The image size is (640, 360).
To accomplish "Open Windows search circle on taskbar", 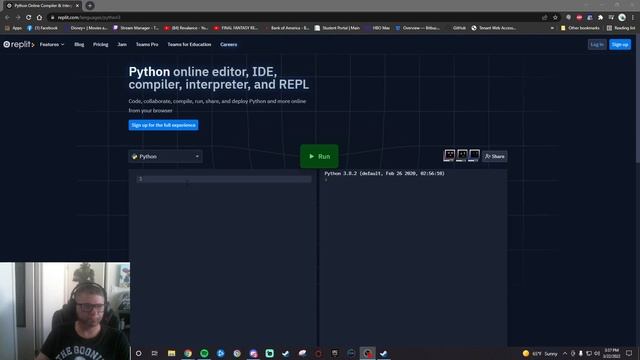I will coord(138,353).
